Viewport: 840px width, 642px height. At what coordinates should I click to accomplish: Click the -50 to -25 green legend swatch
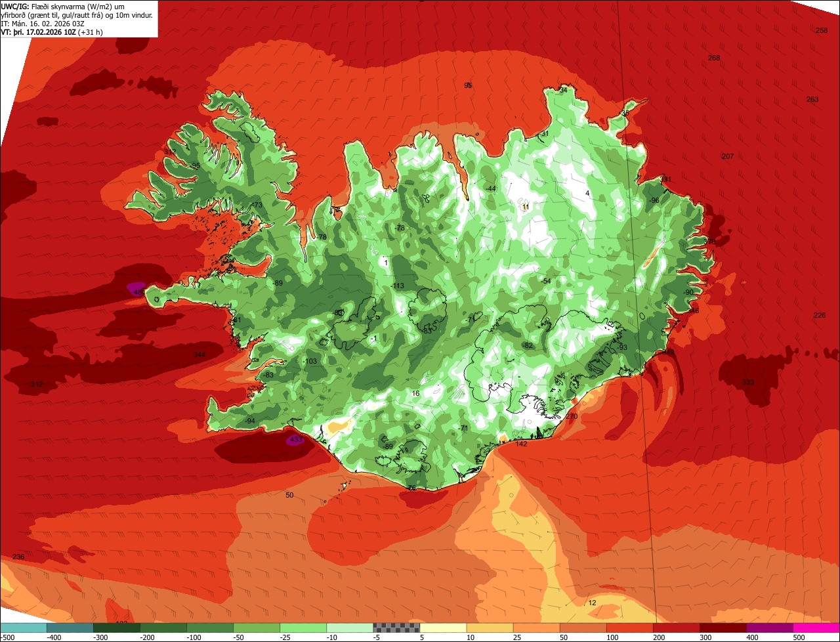tap(256, 628)
